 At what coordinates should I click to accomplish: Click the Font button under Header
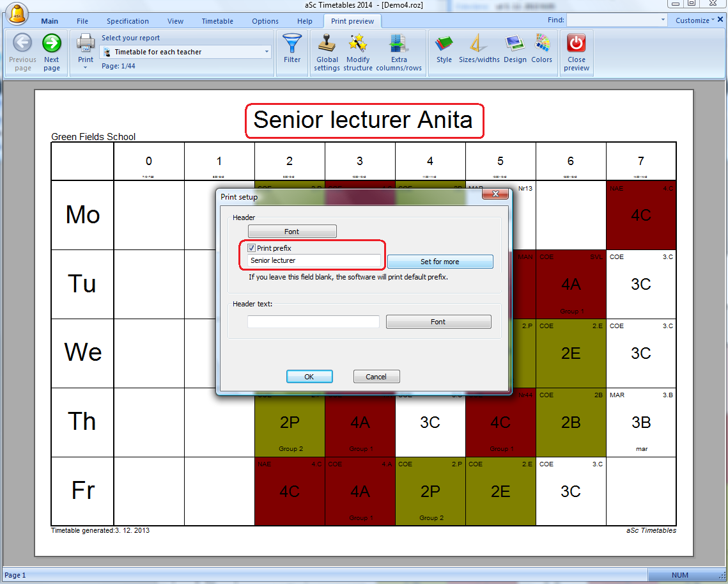point(291,232)
